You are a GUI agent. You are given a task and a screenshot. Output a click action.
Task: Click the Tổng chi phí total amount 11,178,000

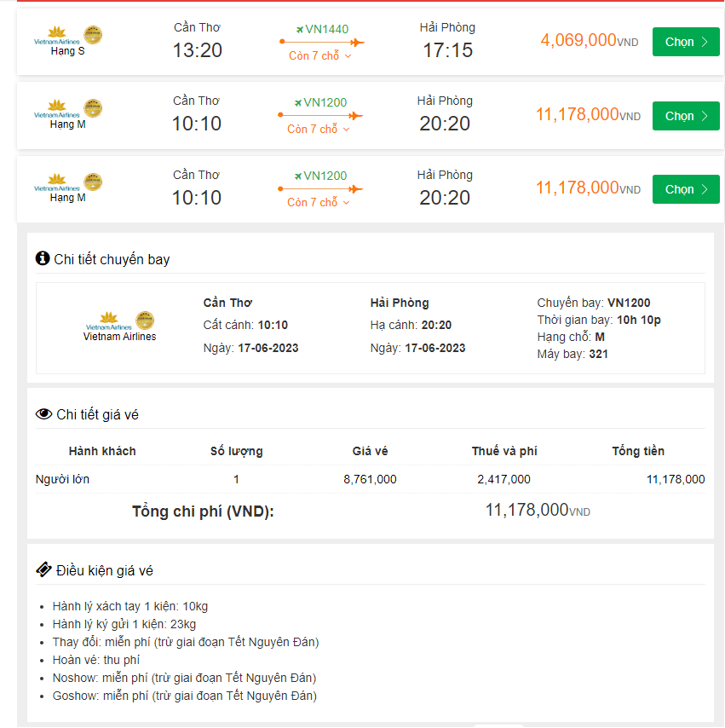526,511
